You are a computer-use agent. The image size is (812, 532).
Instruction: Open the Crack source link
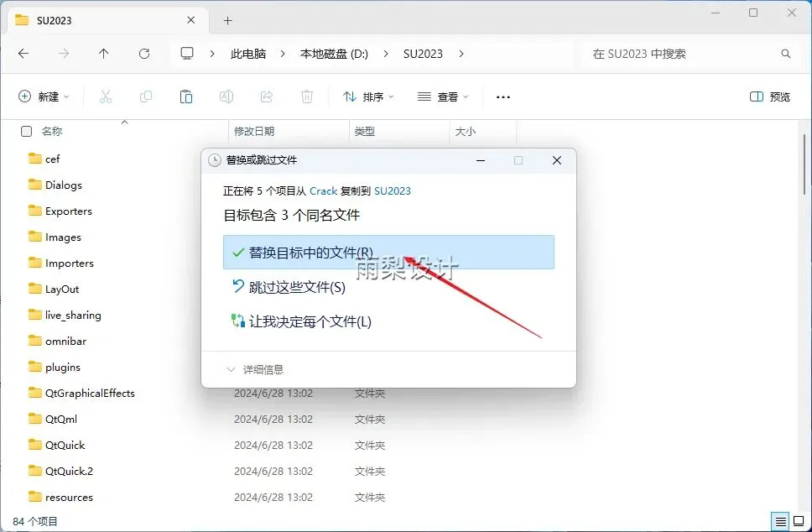click(x=323, y=191)
